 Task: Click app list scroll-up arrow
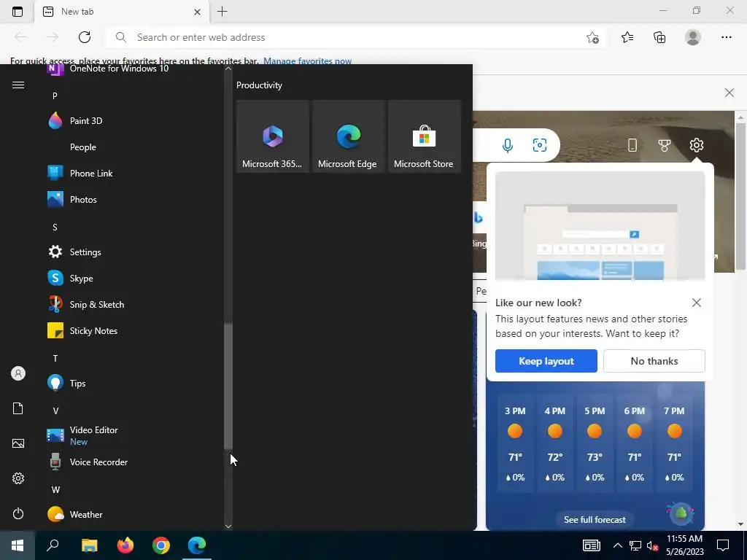pos(228,69)
